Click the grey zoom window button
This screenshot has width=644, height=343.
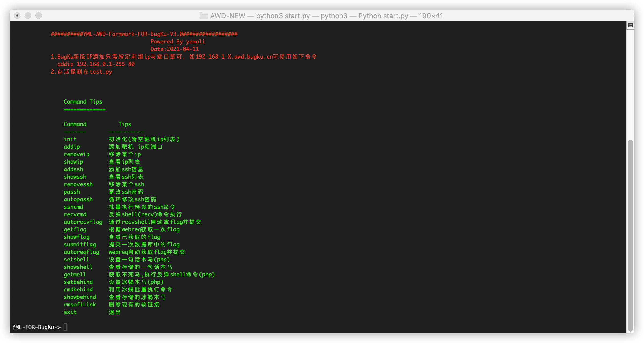pos(39,16)
